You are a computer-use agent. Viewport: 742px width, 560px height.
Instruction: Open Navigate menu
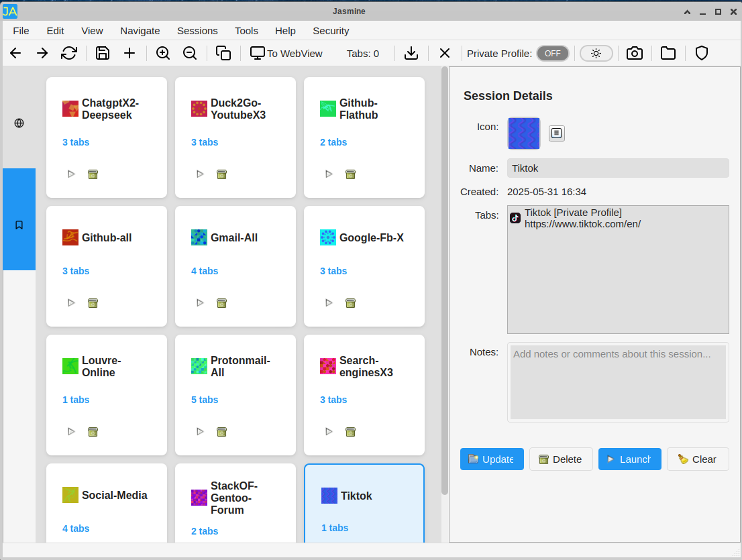140,31
